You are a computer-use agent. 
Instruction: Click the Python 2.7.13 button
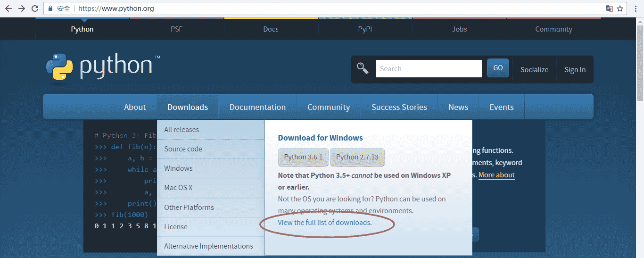[x=357, y=157]
